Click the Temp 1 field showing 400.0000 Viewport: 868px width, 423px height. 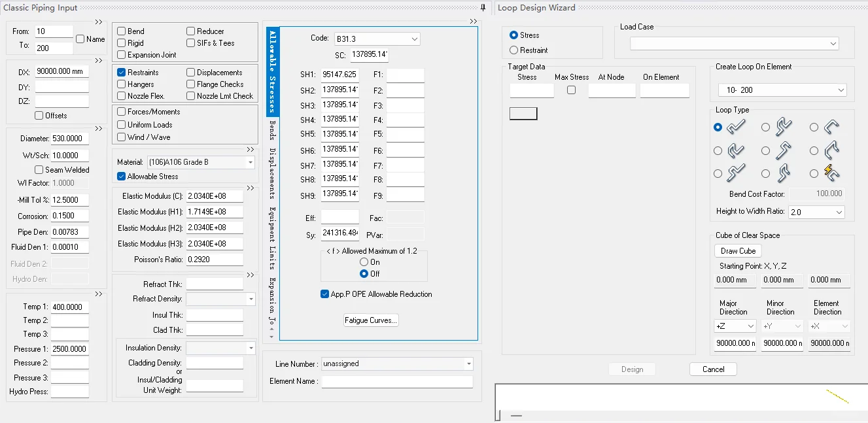click(x=70, y=307)
